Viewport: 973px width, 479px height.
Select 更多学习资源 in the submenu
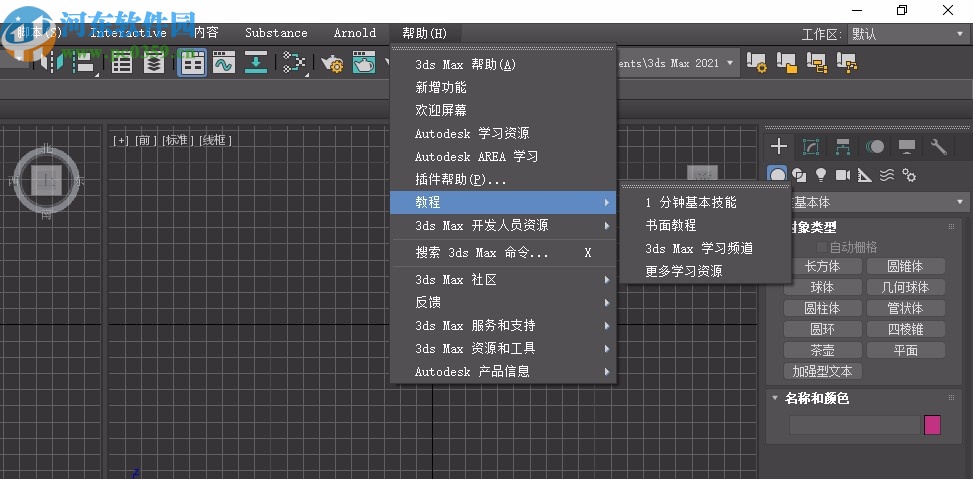pyautogui.click(x=706, y=272)
